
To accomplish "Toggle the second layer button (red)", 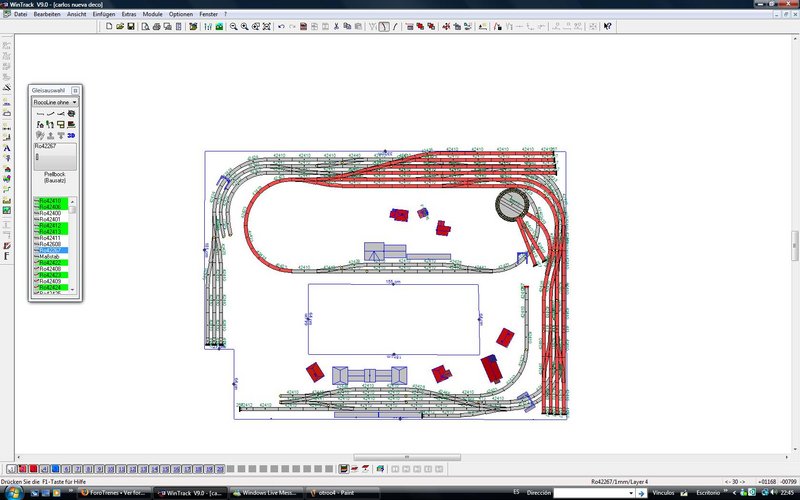I will (x=22, y=469).
